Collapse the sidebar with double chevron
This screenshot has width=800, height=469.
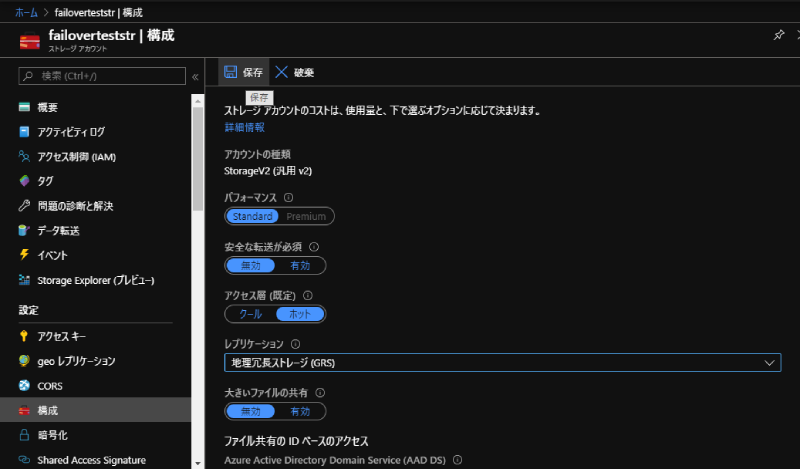tap(195, 77)
